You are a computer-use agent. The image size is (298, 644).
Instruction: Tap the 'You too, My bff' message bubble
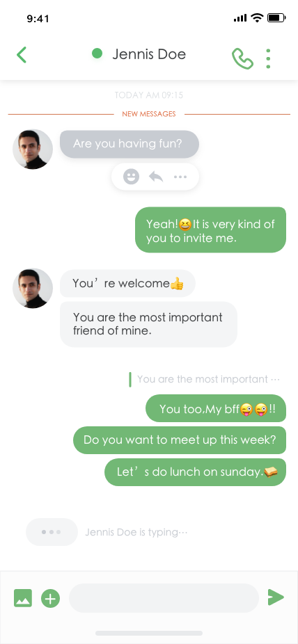tap(216, 408)
